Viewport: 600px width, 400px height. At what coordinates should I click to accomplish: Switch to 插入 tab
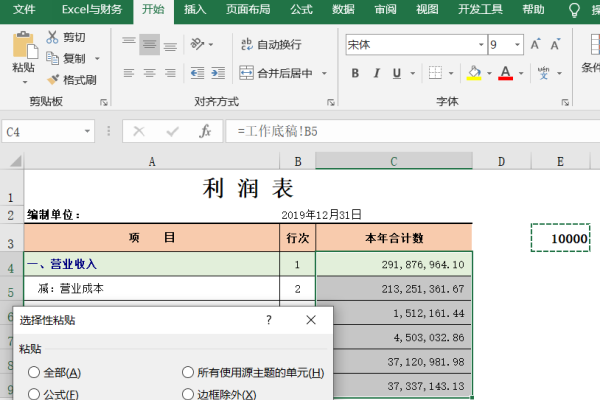click(195, 9)
